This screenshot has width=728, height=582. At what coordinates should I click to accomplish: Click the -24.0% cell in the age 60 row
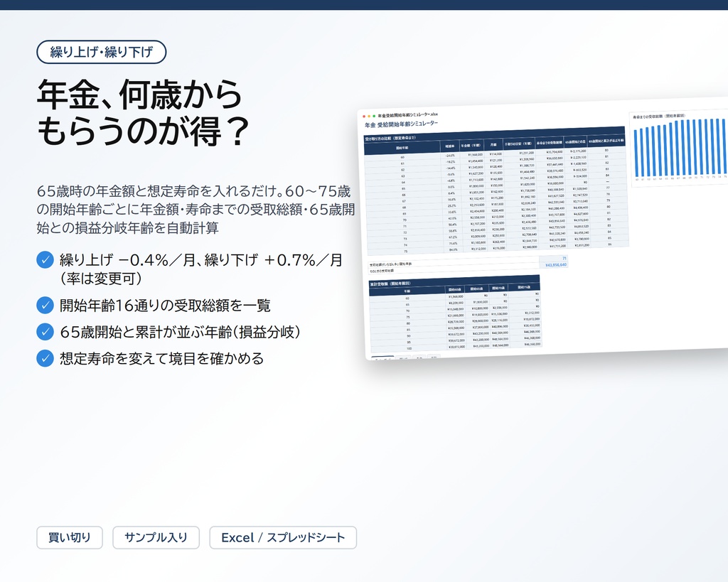click(x=450, y=155)
